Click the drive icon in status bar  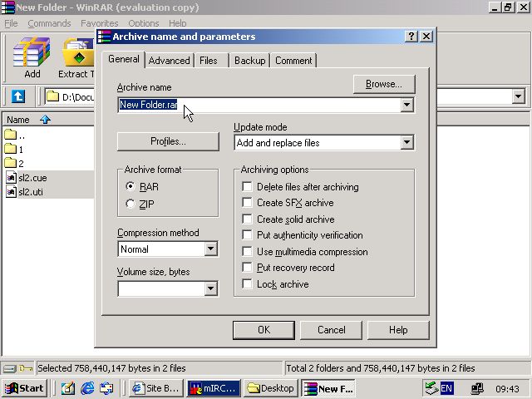tap(10, 368)
